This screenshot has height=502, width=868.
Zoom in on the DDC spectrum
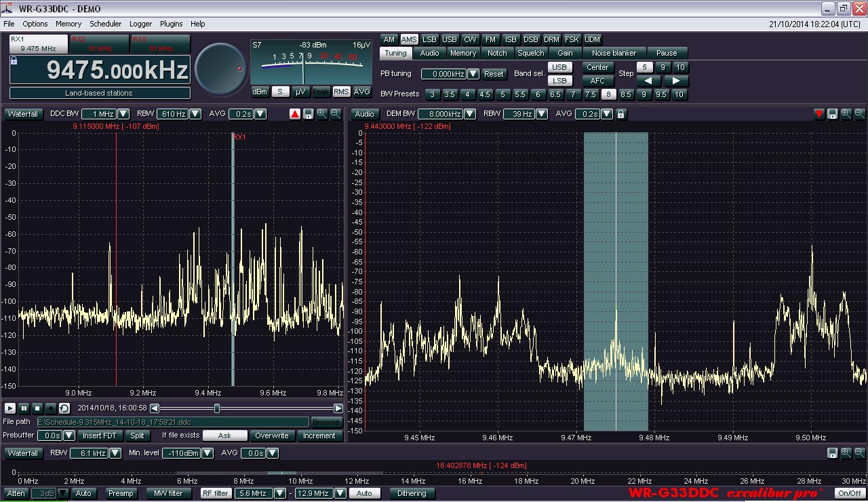(321, 114)
